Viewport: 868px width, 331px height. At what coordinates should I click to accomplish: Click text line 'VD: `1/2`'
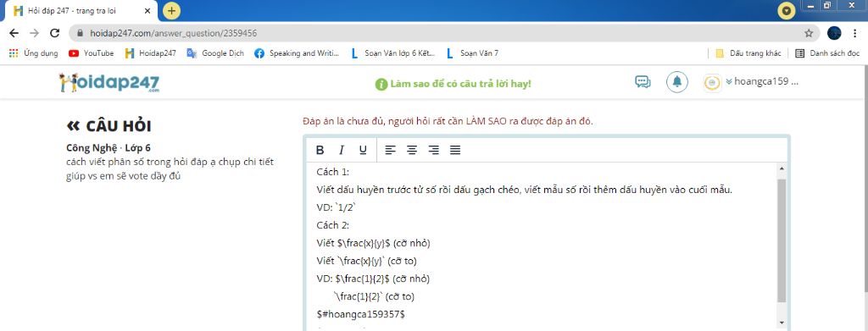click(x=336, y=207)
